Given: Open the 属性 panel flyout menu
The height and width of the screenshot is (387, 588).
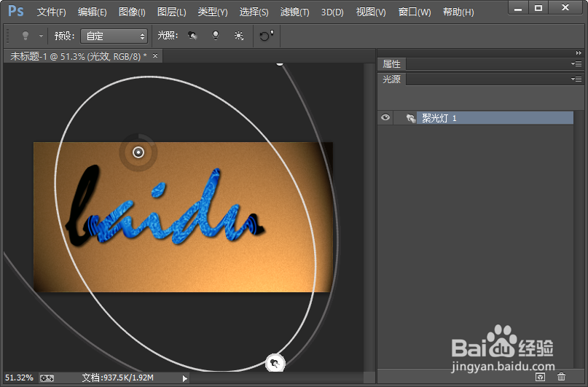Looking at the screenshot, I should point(576,63).
